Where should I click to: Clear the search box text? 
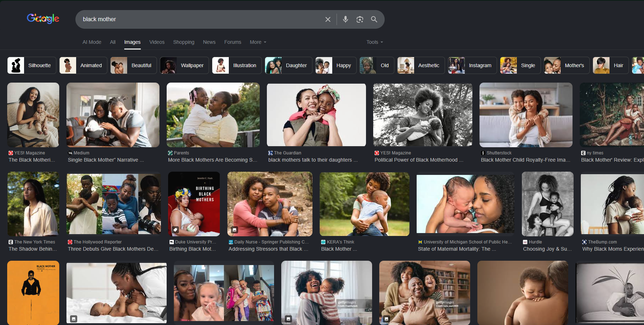(x=328, y=19)
